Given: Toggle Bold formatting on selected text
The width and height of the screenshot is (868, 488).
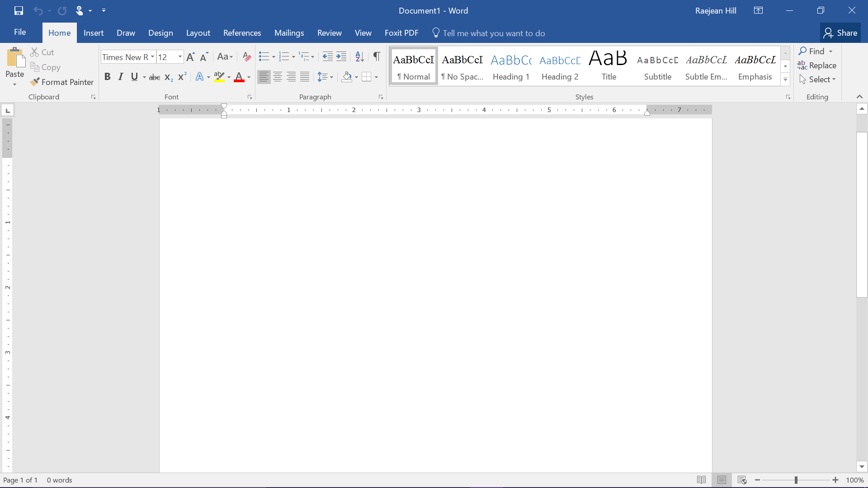Looking at the screenshot, I should pos(107,76).
